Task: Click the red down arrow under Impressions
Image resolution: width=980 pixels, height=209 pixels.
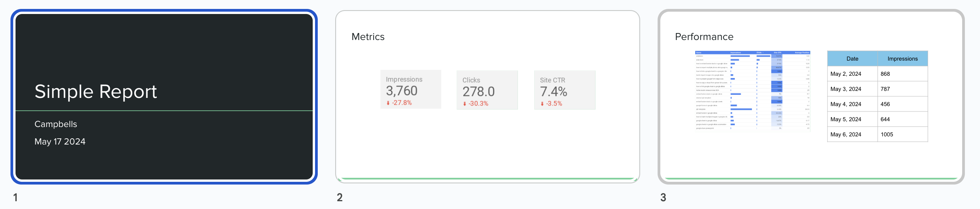Action: (x=388, y=103)
